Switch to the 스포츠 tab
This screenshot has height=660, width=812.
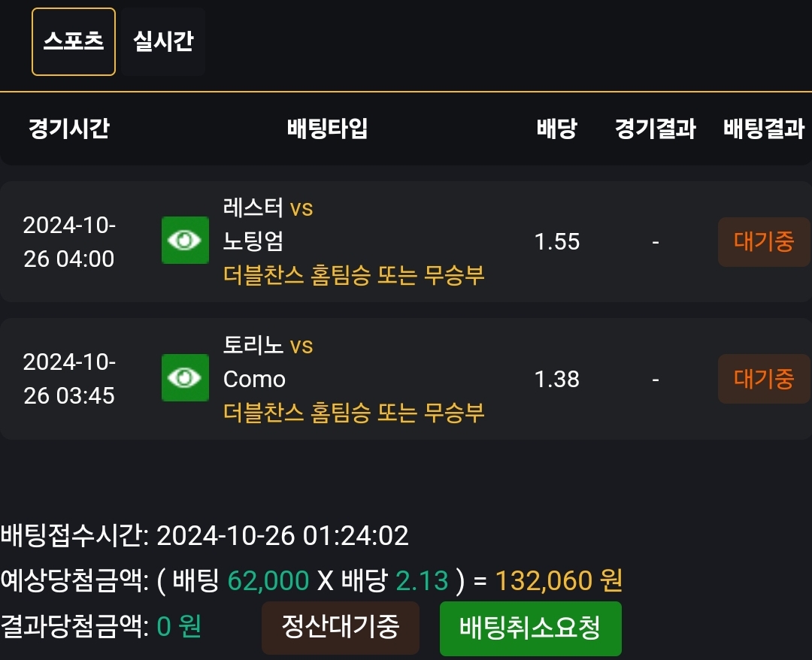click(x=73, y=41)
